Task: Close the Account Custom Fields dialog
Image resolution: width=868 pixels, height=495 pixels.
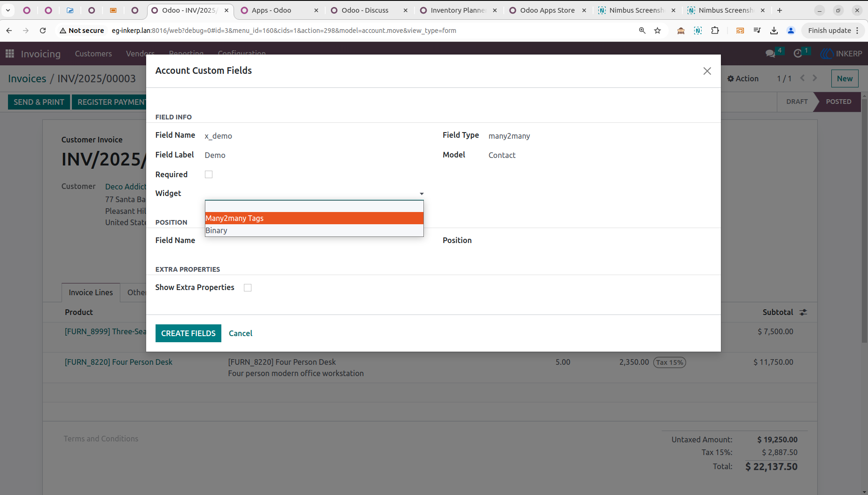Action: (707, 71)
